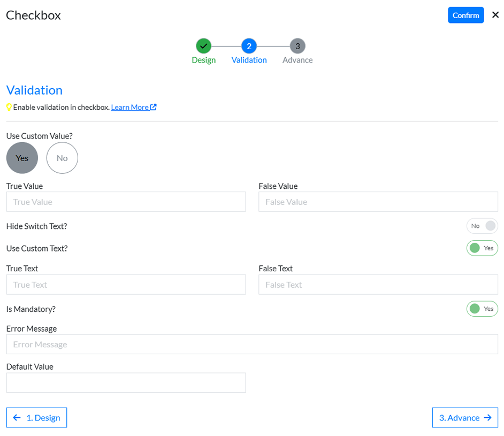Click the False Text input field
The height and width of the screenshot is (436, 504).
[x=378, y=285]
